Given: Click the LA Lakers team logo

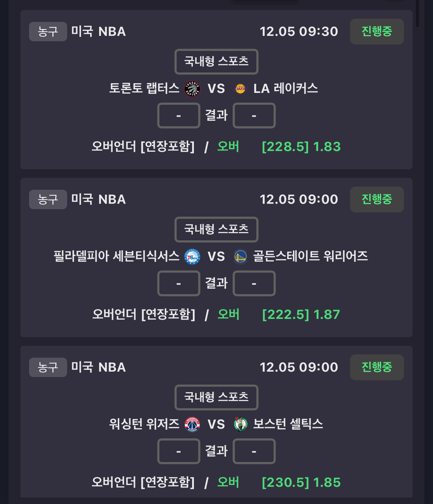Looking at the screenshot, I should coord(241,89).
